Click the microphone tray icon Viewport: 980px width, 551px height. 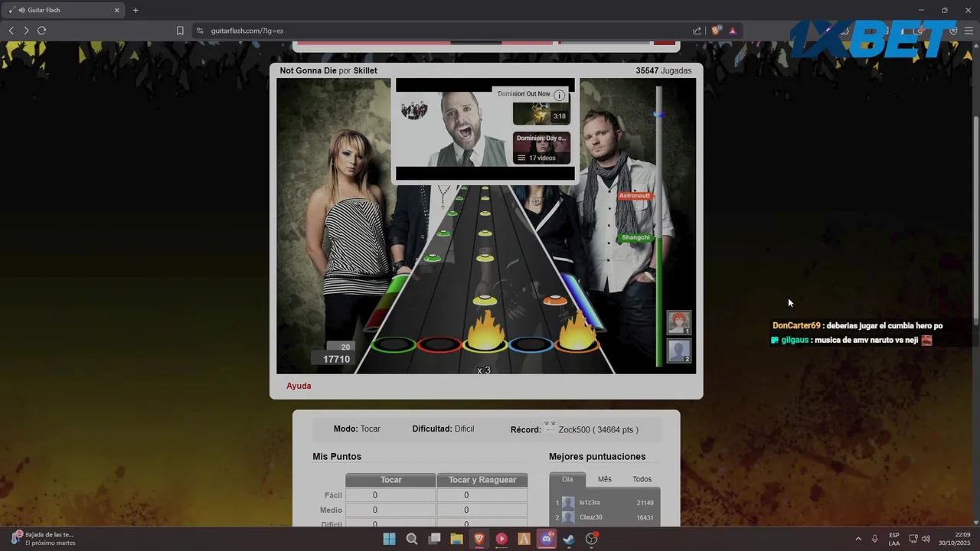pos(875,539)
